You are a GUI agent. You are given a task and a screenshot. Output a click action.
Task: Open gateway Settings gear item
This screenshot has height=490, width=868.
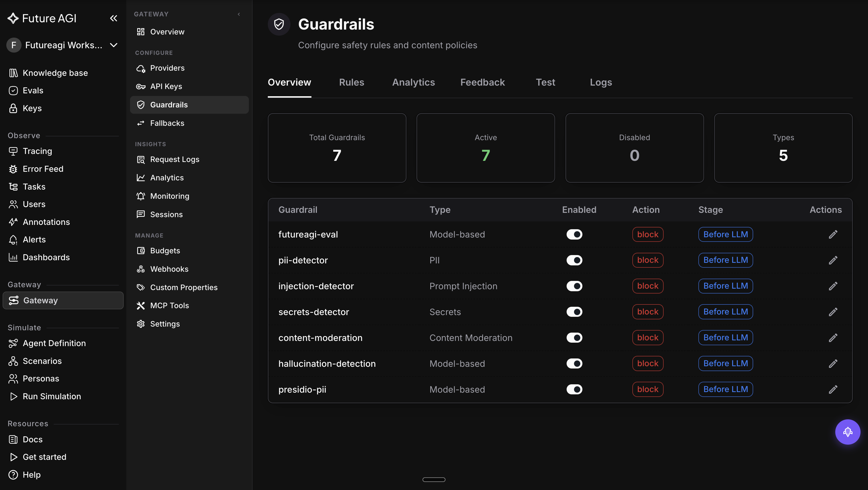[x=189, y=324]
